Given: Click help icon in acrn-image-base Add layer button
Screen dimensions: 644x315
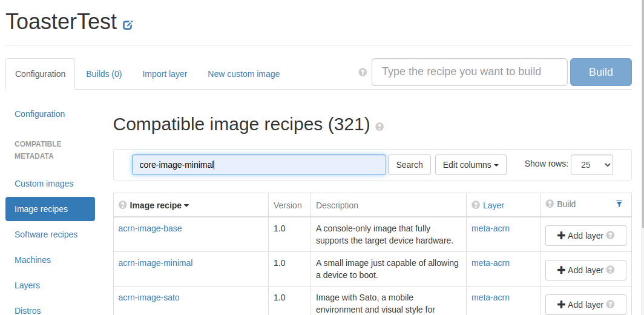Looking at the screenshot, I should pyautogui.click(x=610, y=236).
